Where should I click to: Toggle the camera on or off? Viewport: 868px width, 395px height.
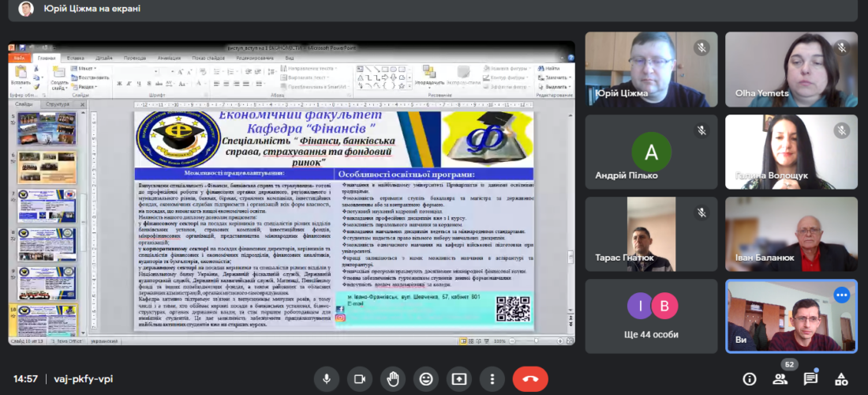(359, 378)
